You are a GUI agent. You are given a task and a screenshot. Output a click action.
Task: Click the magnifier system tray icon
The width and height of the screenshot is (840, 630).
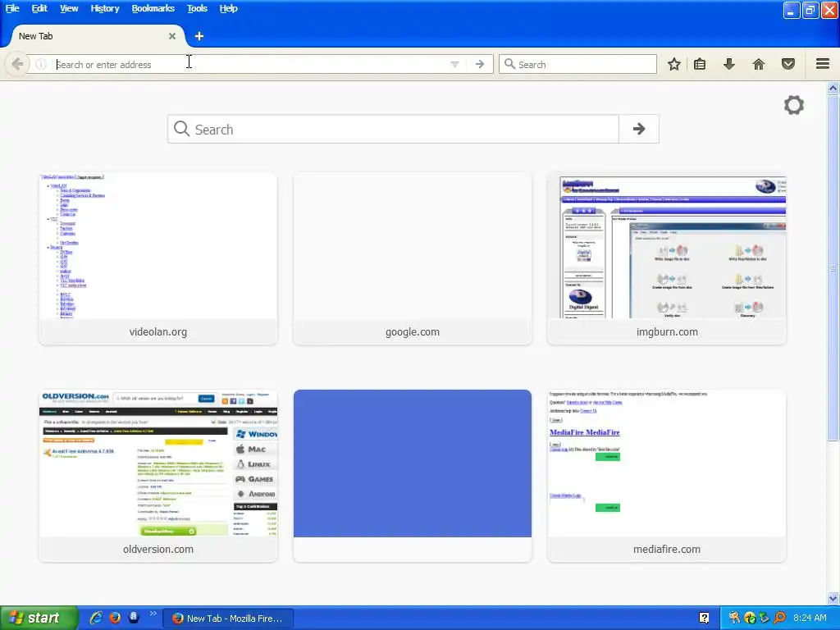click(779, 618)
